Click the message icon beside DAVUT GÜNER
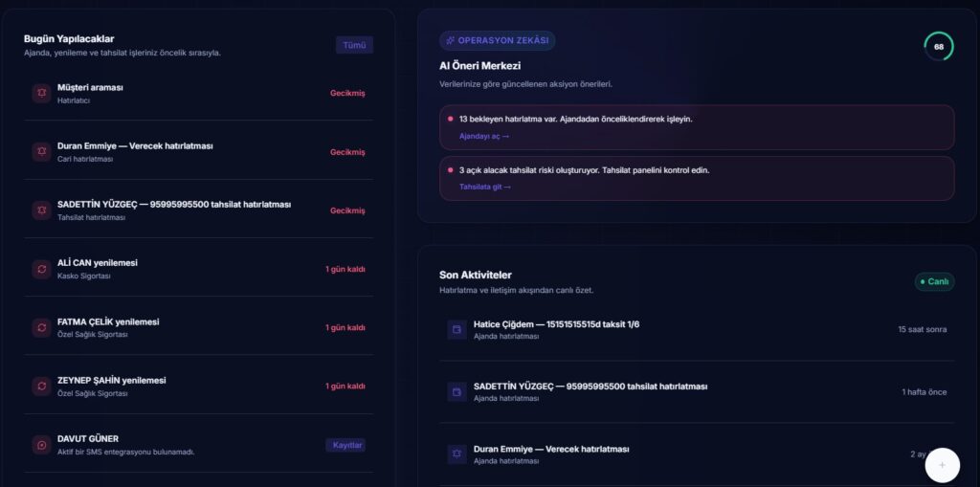Viewport: 980px width, 487px height. tap(42, 445)
